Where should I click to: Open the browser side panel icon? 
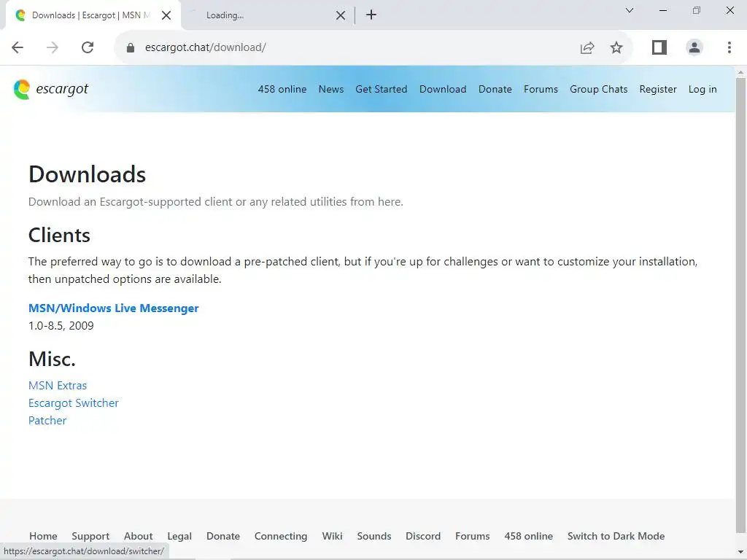[659, 47]
